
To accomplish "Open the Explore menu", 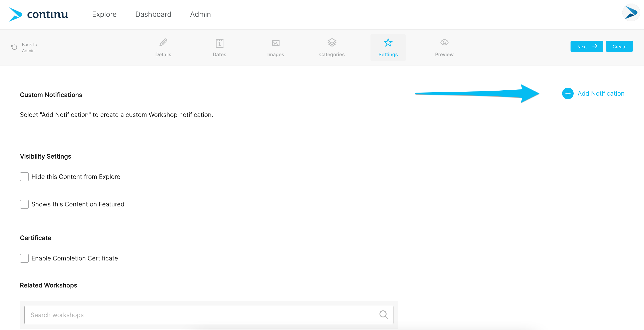I will click(x=104, y=14).
